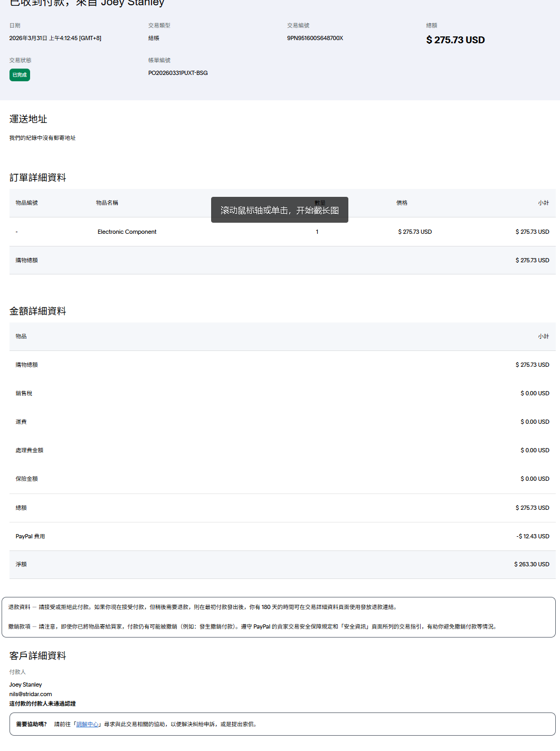The width and height of the screenshot is (560, 751).
Task: Open the 調解中心 resolution center link
Action: 88,724
